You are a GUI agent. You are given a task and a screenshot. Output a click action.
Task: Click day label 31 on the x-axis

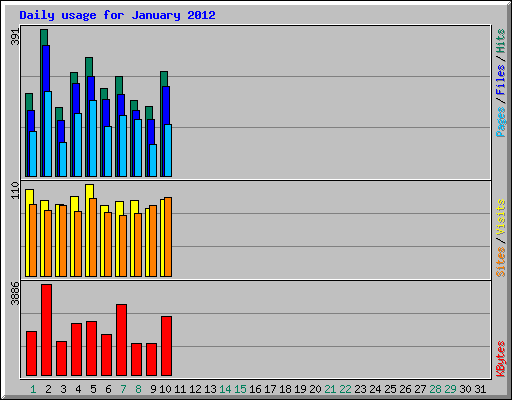pos(480,389)
